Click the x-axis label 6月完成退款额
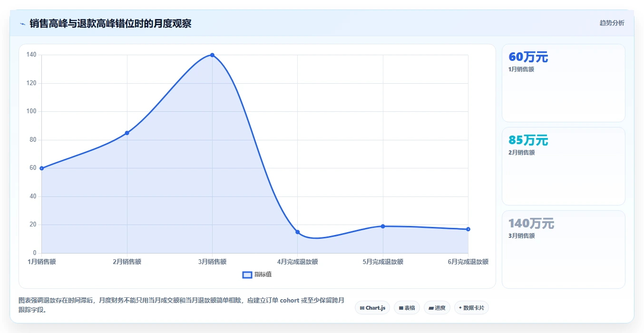Viewport: 644px width, 333px height. [468, 262]
